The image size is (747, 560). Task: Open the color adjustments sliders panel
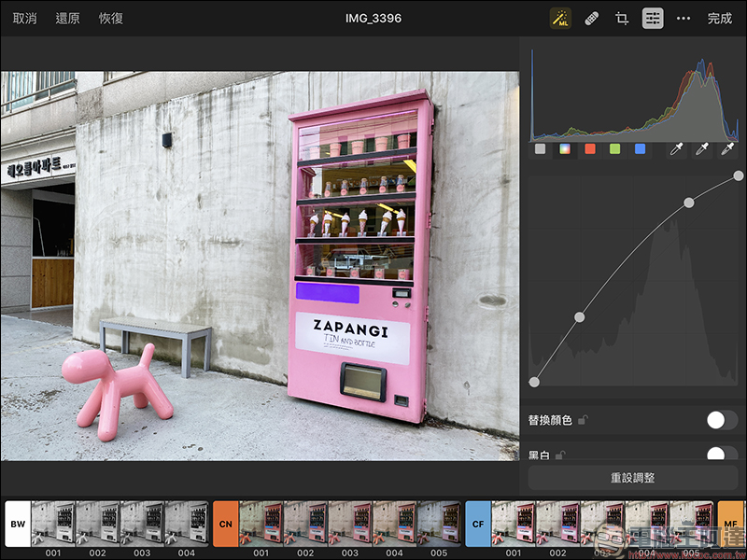(x=653, y=18)
